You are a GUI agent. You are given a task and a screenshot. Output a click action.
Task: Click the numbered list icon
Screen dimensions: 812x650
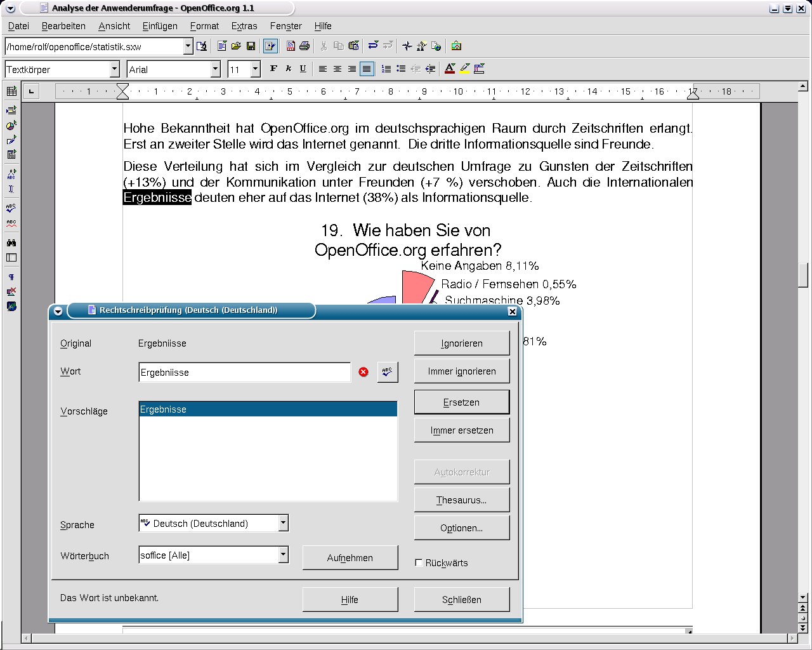386,69
